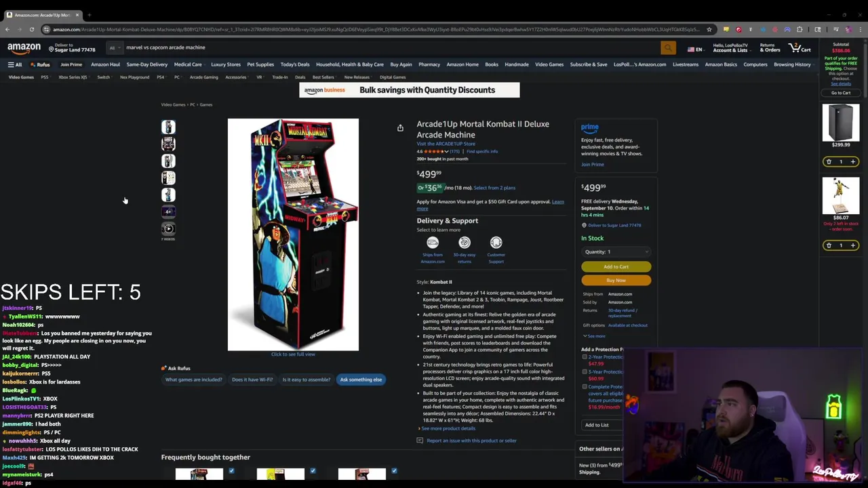Delete the $299.99 item from cart sidebar
This screenshot has width=868, height=488.
coord(829,161)
